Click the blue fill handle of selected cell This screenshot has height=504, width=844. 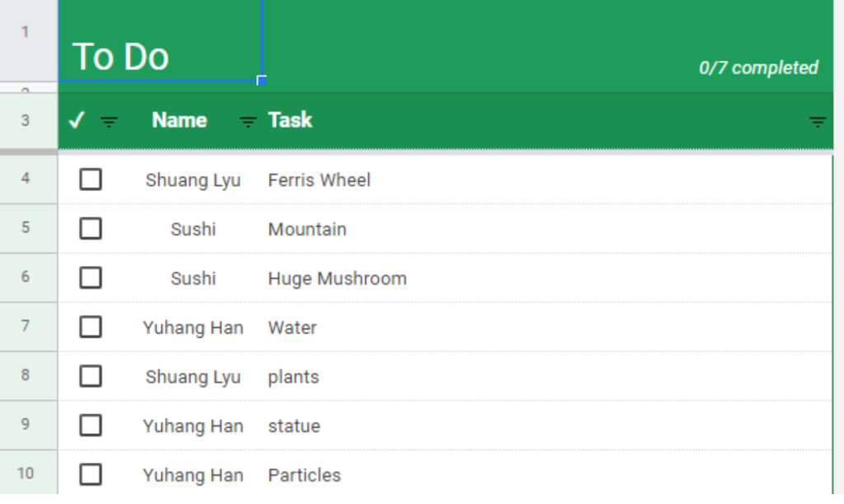coord(261,81)
